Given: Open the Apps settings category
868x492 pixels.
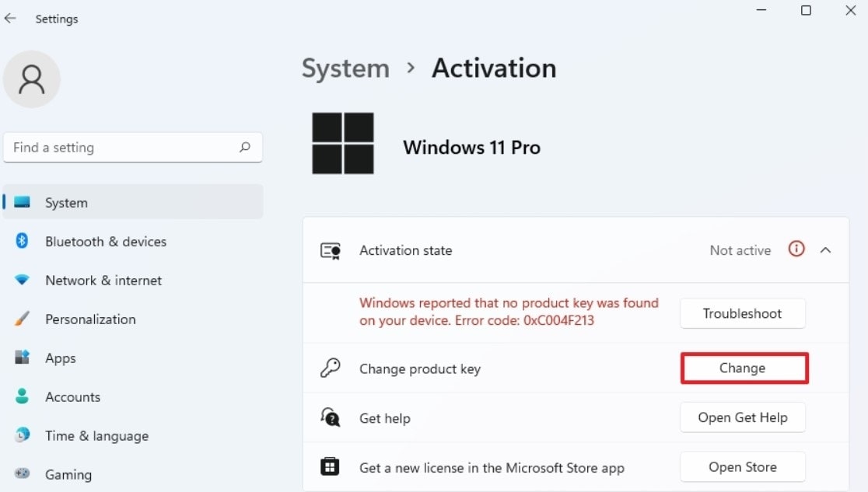Looking at the screenshot, I should (x=60, y=358).
